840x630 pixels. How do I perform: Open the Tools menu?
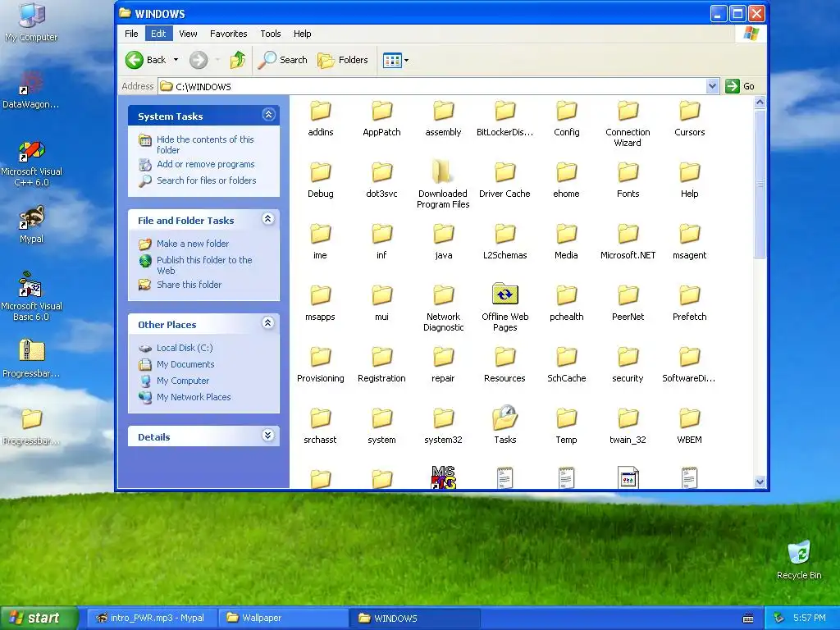coord(271,34)
